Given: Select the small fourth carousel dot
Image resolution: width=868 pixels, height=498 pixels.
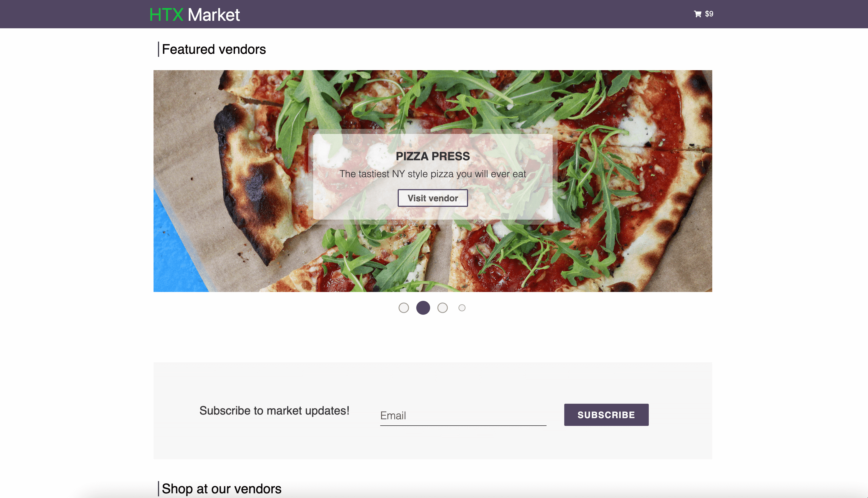Looking at the screenshot, I should pyautogui.click(x=462, y=308).
